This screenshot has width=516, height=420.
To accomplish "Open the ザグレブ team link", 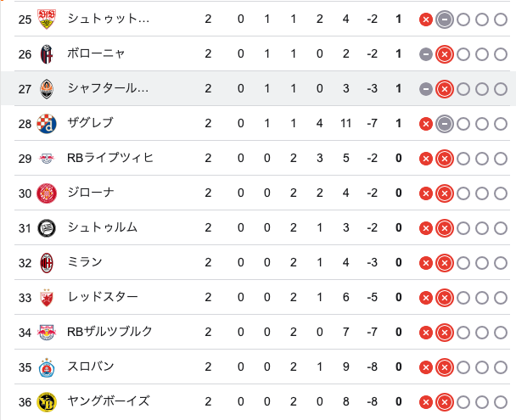I will (x=90, y=123).
